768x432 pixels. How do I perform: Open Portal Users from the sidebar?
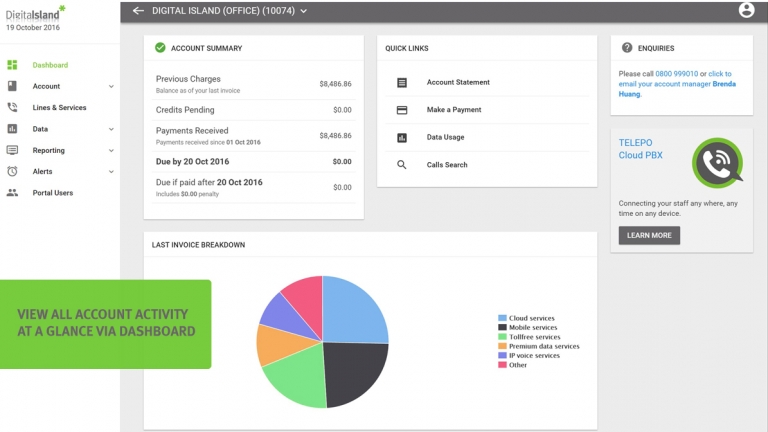[x=52, y=192]
